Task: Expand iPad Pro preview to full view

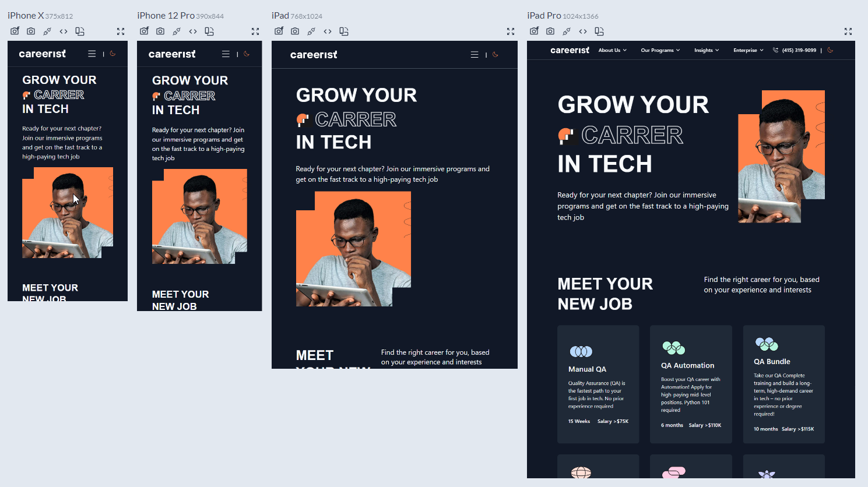Action: [x=848, y=31]
